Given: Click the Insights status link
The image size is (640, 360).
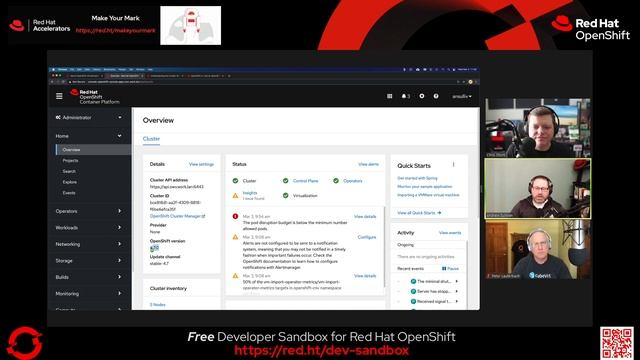Looking at the screenshot, I should 250,193.
